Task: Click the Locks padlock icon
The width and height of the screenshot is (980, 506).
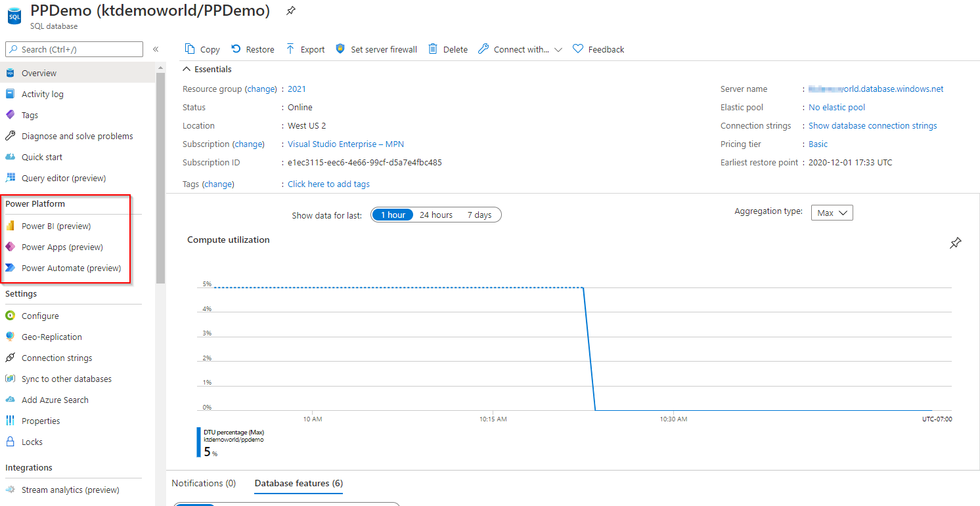Action: 10,442
